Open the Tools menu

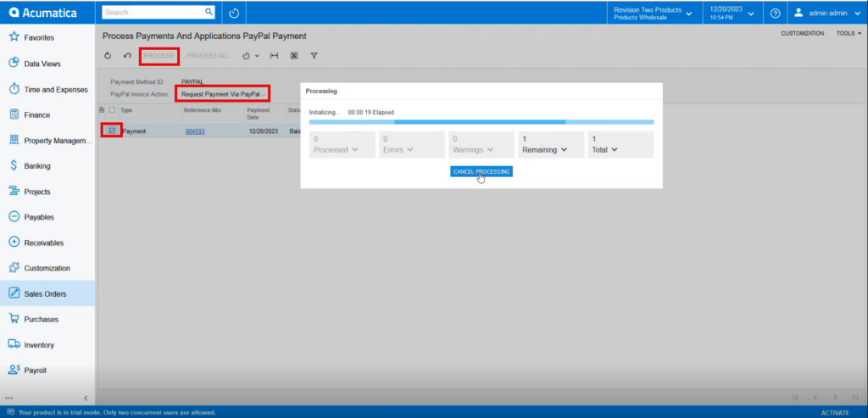pyautogui.click(x=849, y=33)
